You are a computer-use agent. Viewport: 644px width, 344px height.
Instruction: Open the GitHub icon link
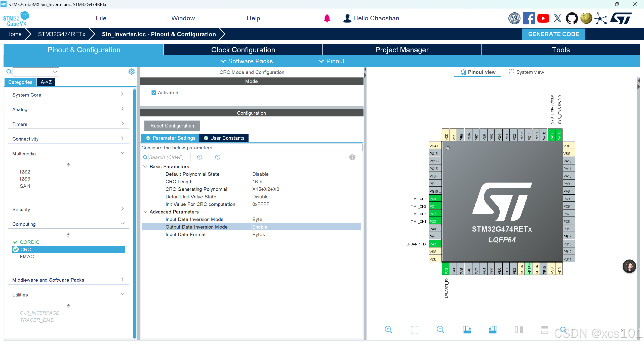pyautogui.click(x=572, y=18)
